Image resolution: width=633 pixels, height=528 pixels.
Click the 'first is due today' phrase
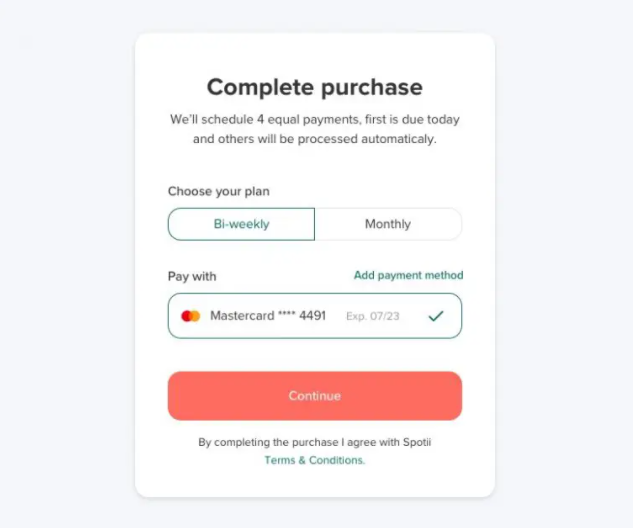(x=412, y=120)
